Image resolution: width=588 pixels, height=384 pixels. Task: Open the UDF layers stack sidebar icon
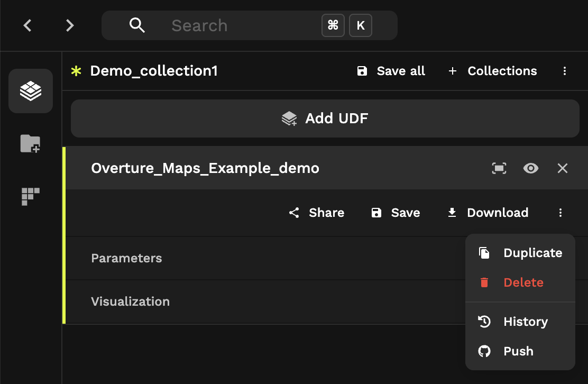click(31, 91)
